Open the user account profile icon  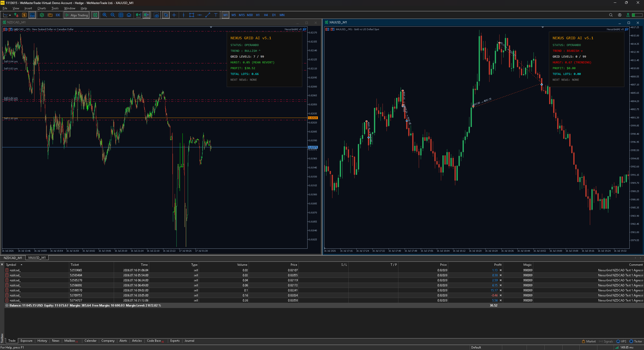tap(620, 15)
